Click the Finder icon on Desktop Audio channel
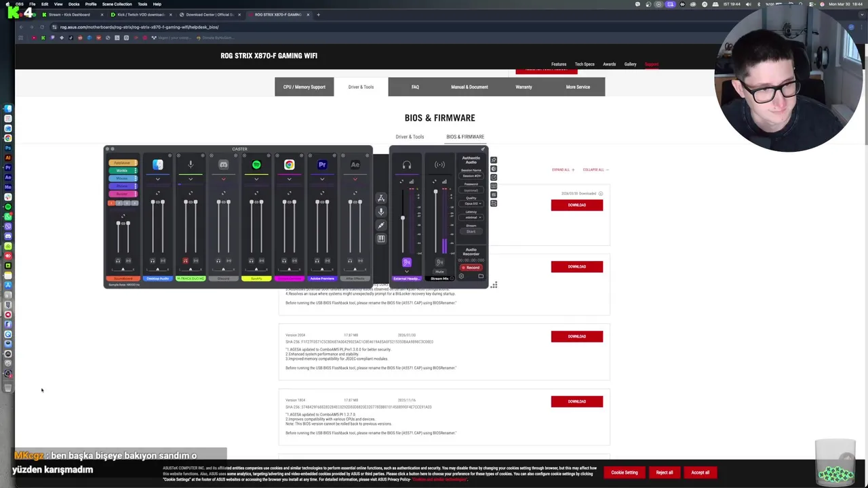Viewport: 868px width, 488px height. [157, 165]
